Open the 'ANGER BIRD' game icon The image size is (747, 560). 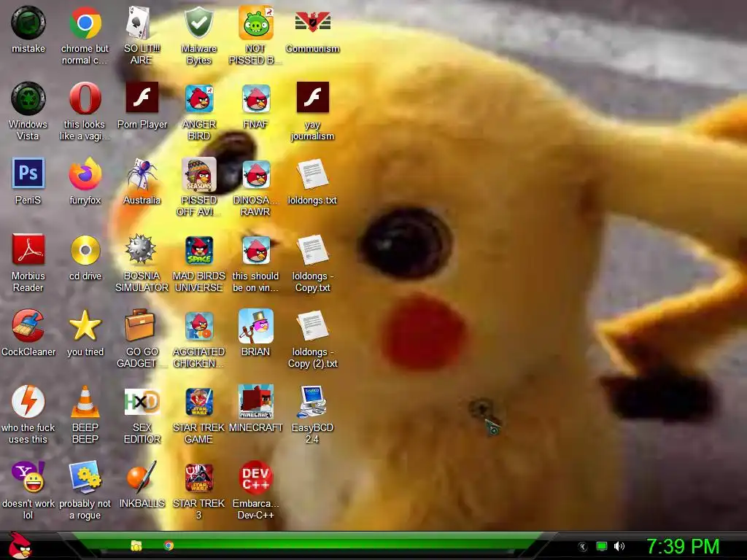(x=198, y=98)
